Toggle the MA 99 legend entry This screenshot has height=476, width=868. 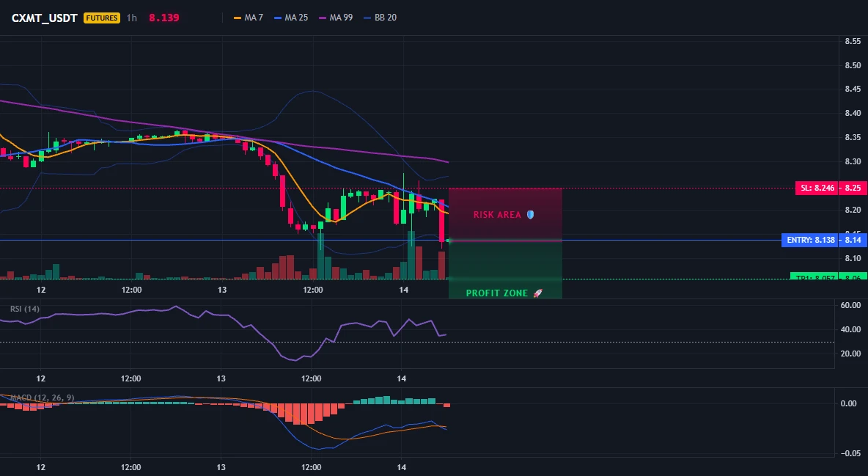(x=336, y=18)
